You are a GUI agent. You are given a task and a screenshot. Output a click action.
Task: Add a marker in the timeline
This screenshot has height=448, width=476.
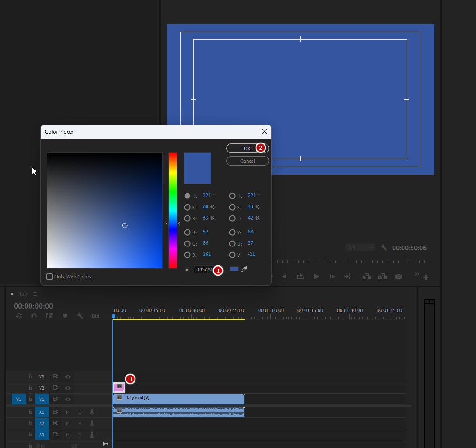tap(65, 316)
